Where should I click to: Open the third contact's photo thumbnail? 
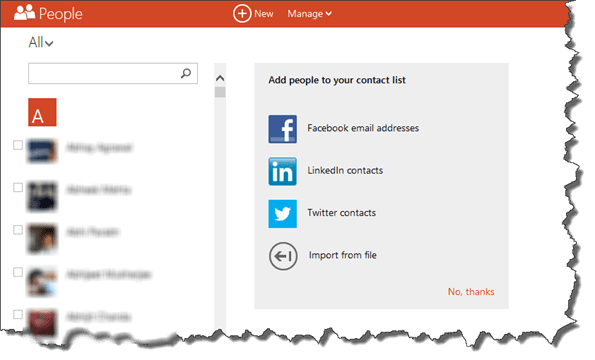pyautogui.click(x=42, y=239)
